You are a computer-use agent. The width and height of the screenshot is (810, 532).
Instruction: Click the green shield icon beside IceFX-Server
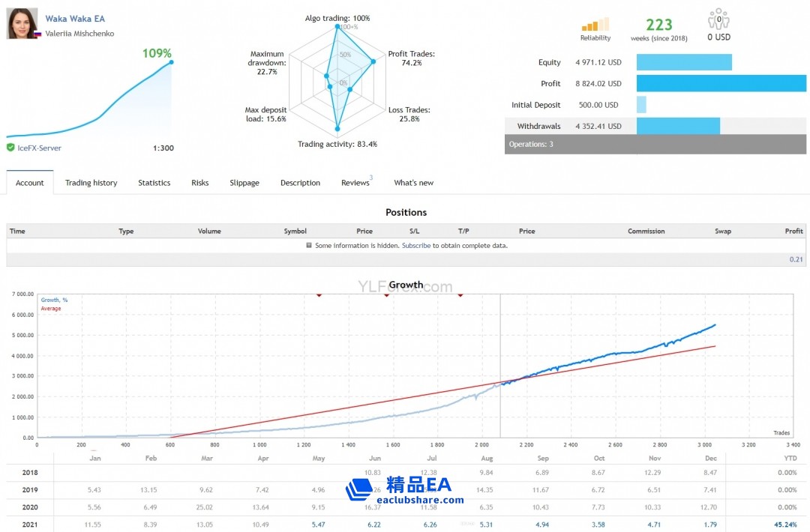point(10,148)
